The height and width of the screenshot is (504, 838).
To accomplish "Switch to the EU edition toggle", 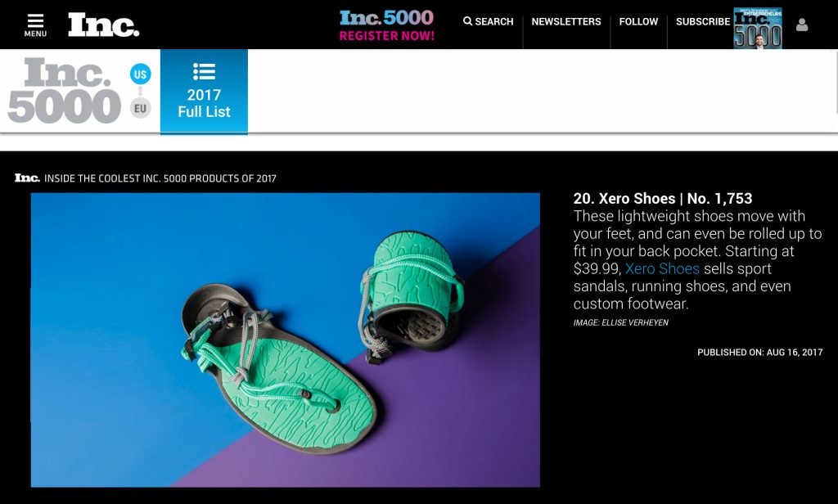I will [140, 109].
